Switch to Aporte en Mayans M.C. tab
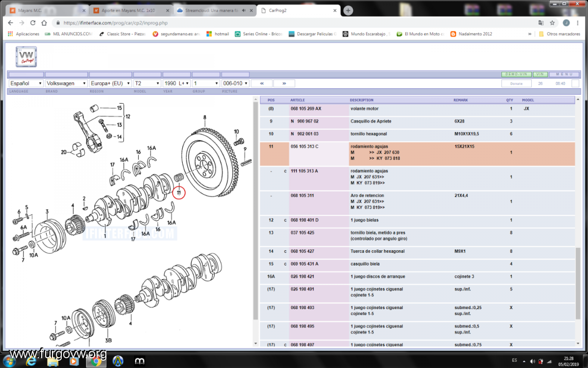Screen dimensions: 588x368 (130, 10)
